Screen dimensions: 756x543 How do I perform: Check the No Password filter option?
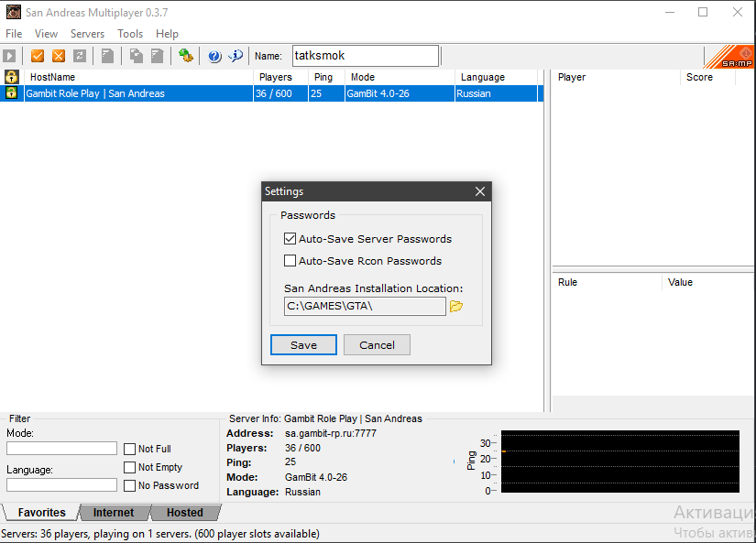click(130, 485)
